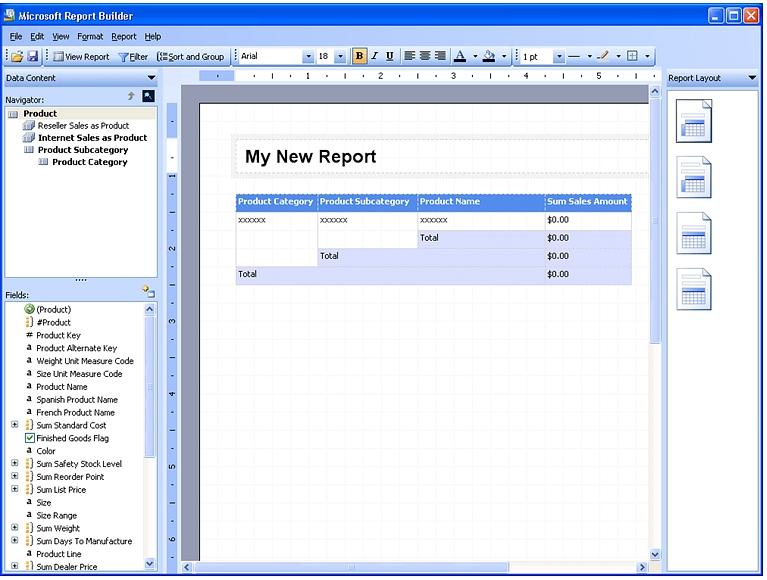Expand the Sum Standard Cost field
The width and height of the screenshot is (767, 580).
tap(15, 425)
